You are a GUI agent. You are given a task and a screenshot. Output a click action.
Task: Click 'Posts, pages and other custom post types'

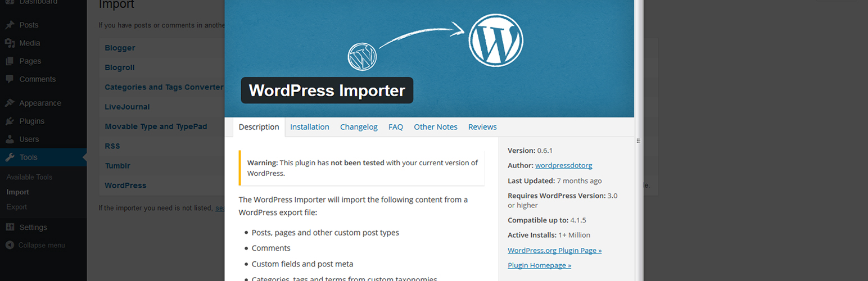(x=325, y=233)
